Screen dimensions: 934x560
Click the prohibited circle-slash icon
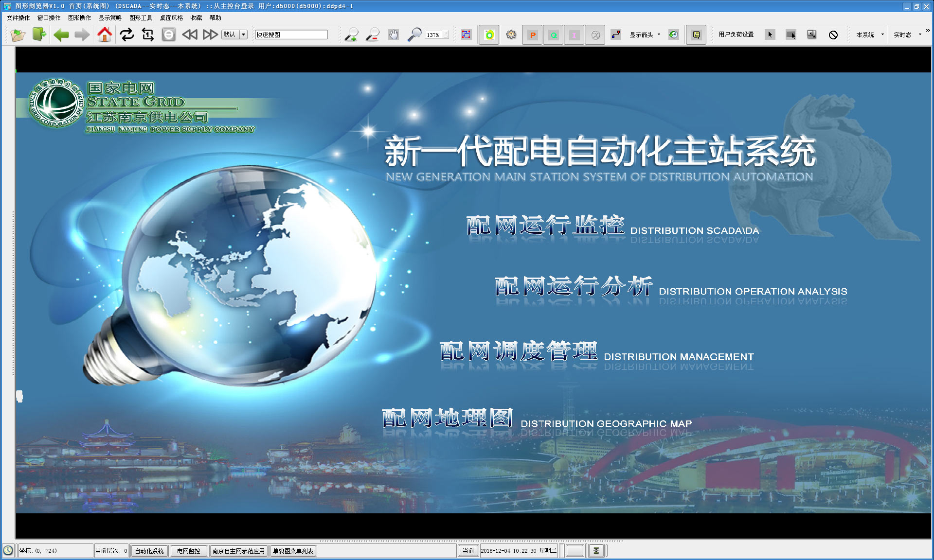tap(833, 35)
